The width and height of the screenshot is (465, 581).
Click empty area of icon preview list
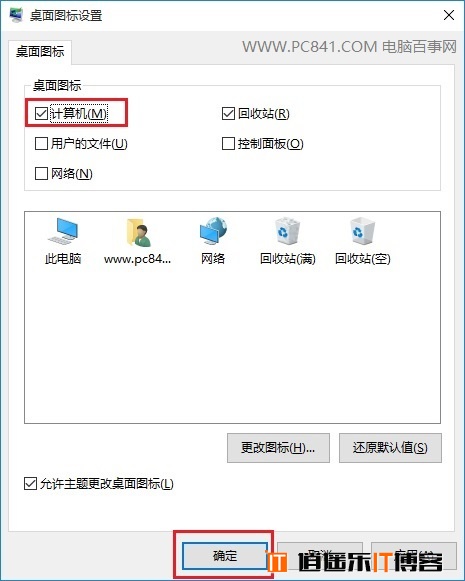(232, 345)
